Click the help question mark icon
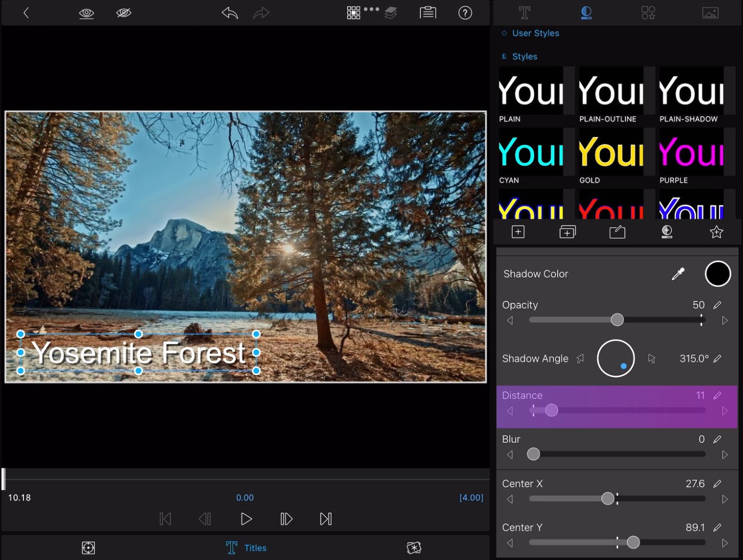 (x=465, y=13)
